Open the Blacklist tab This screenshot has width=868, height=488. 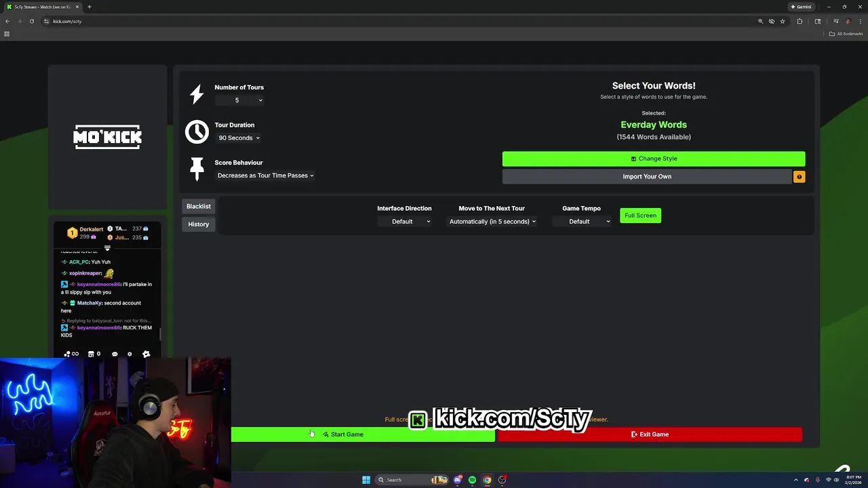click(x=199, y=206)
